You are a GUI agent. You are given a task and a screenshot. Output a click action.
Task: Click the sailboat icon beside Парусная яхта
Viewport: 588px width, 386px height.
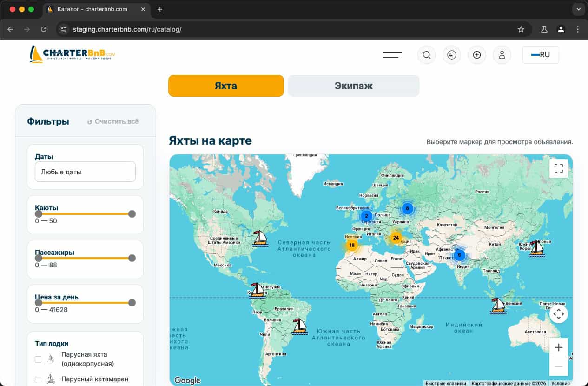pos(51,359)
